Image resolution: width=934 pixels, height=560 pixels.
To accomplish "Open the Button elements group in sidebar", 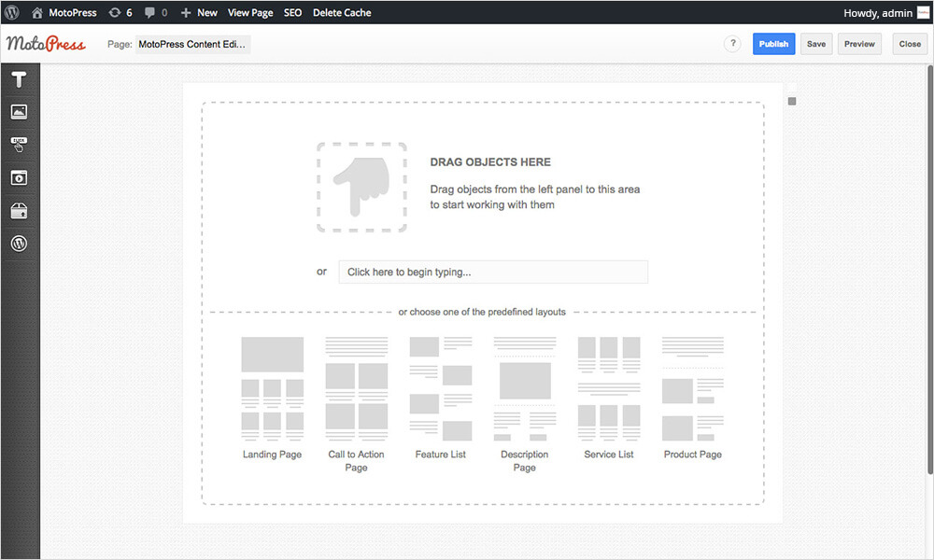I will pyautogui.click(x=19, y=145).
